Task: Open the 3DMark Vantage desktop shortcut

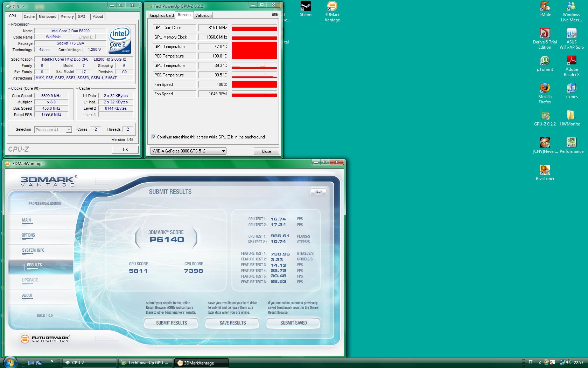Action: pos(332,12)
